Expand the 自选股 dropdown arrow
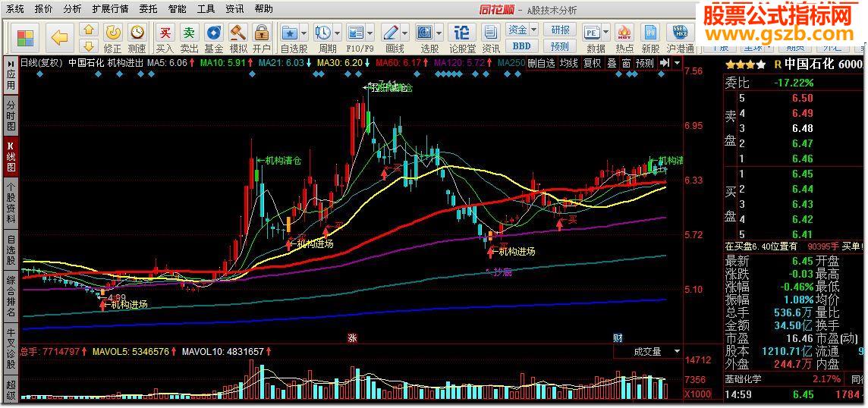The image size is (868, 408). 304,32
